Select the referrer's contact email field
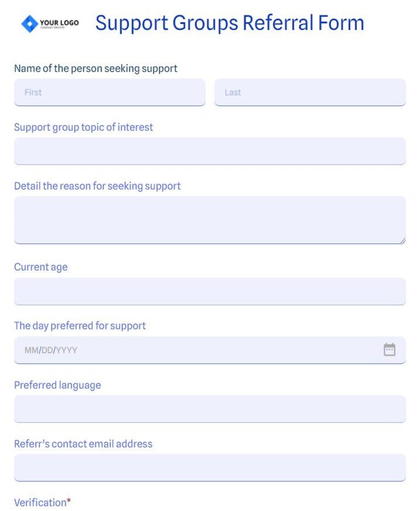Screen dimensions: 420x511 [x=210, y=467]
